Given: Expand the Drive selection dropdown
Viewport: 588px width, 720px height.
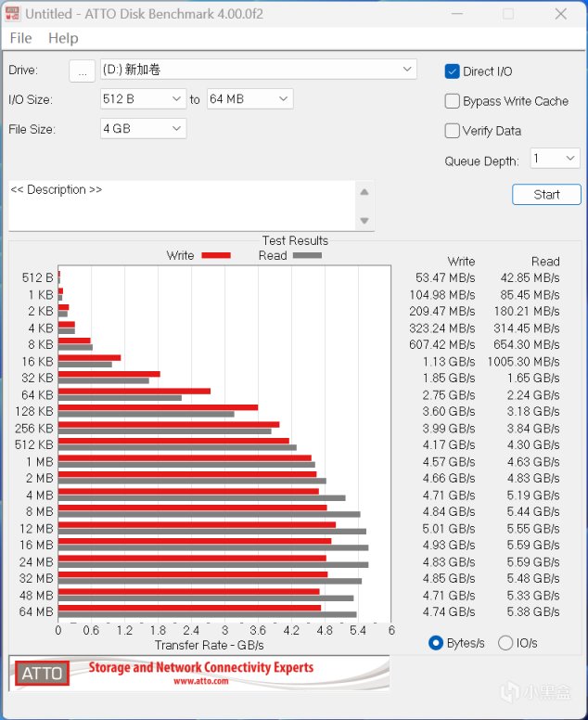Looking at the screenshot, I should pyautogui.click(x=259, y=70).
